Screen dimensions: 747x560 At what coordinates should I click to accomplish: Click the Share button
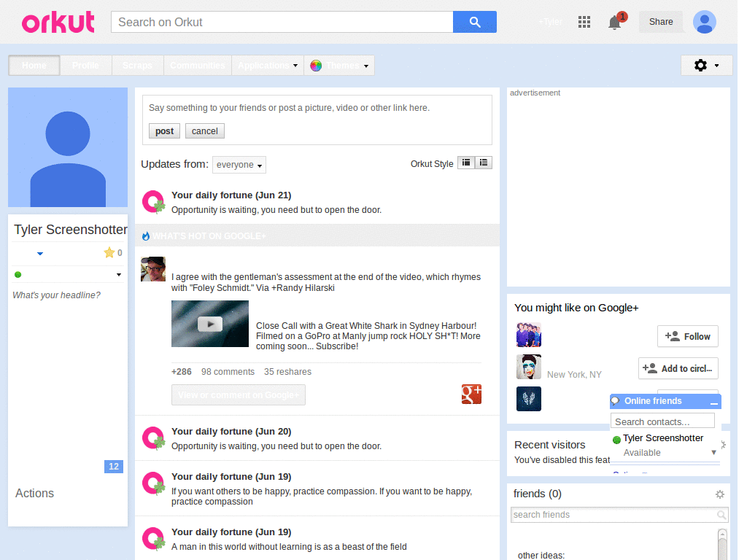[661, 22]
